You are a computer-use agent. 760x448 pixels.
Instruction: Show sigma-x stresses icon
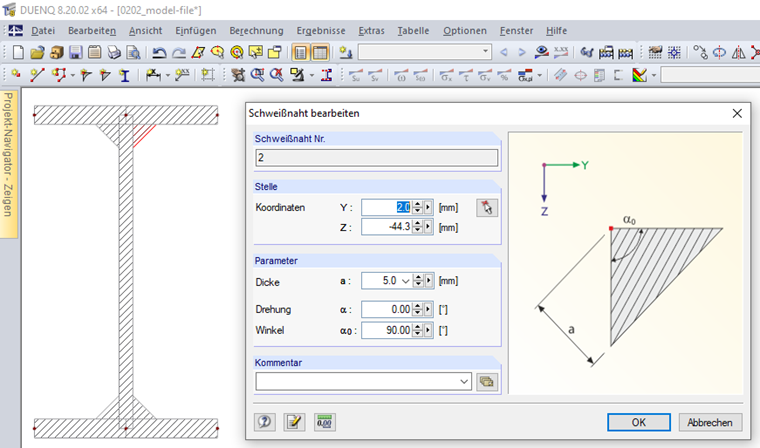point(446,75)
